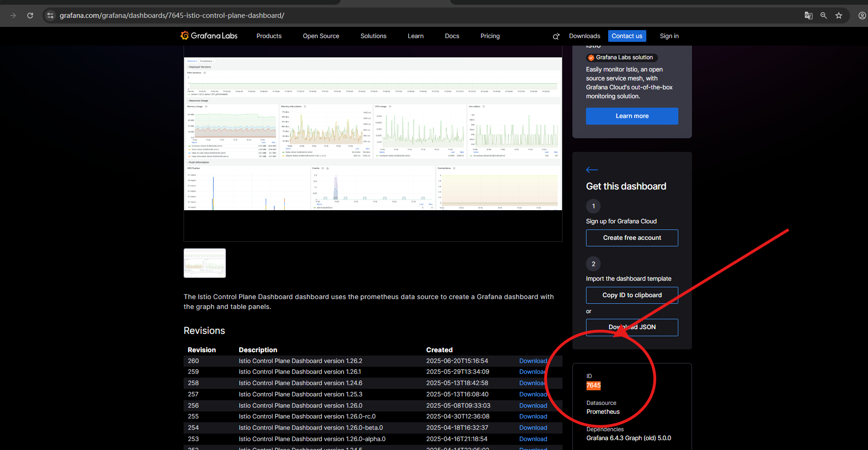The width and height of the screenshot is (868, 450).
Task: Click description 'Istio Control Plane Dashboard version 1.26.2'
Action: [x=300, y=361]
